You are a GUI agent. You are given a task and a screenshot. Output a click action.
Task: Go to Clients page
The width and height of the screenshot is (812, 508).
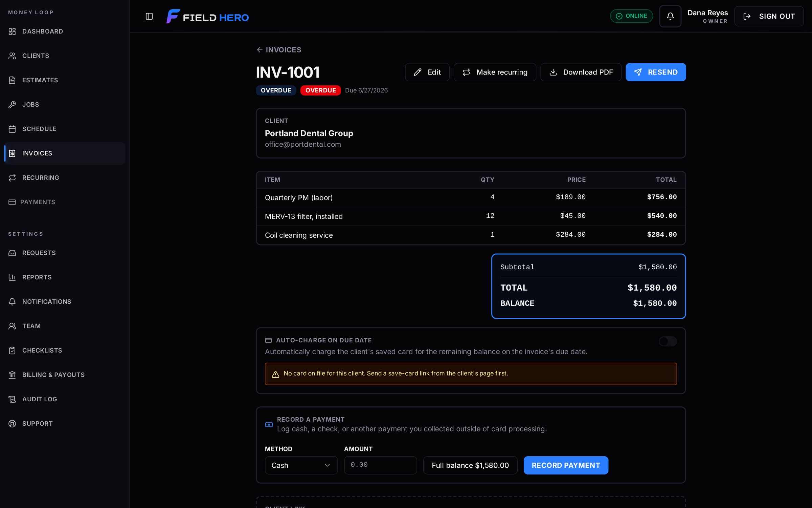pyautogui.click(x=64, y=56)
